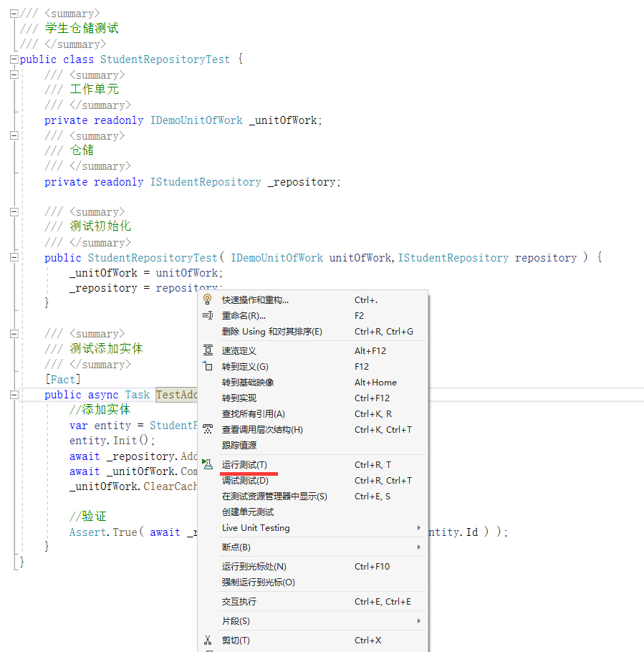The image size is (644, 652).
Task: Collapse the async Task test method
Action: 14,395
